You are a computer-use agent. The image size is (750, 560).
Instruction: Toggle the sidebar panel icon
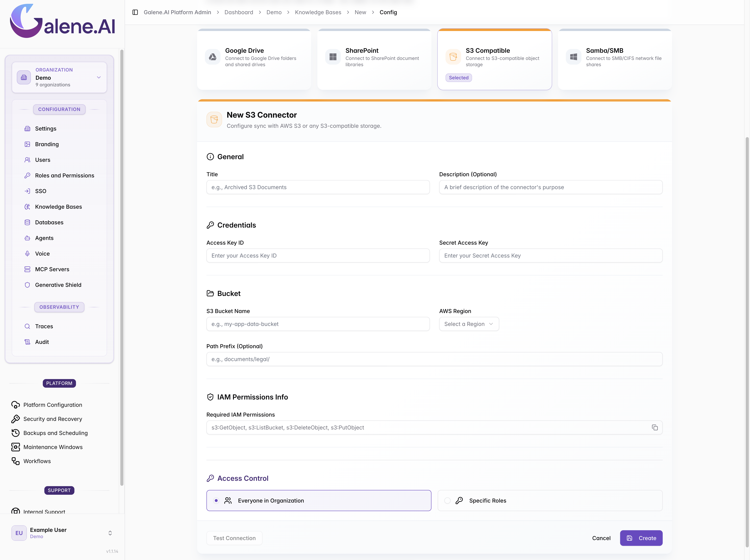[135, 12]
